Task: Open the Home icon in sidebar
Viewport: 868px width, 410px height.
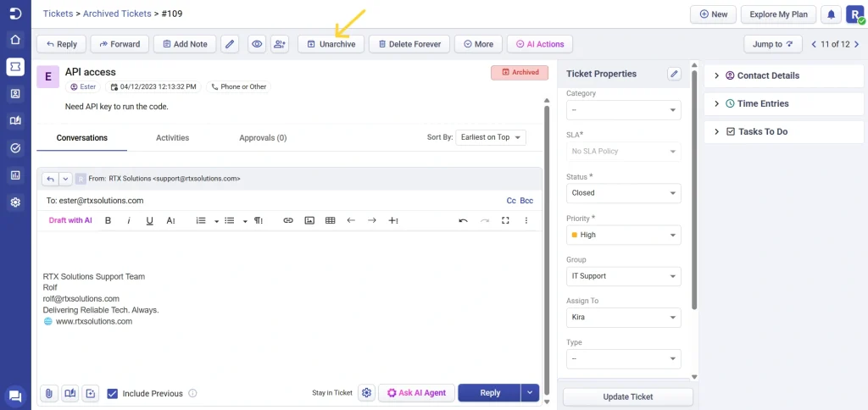Action: (x=15, y=40)
